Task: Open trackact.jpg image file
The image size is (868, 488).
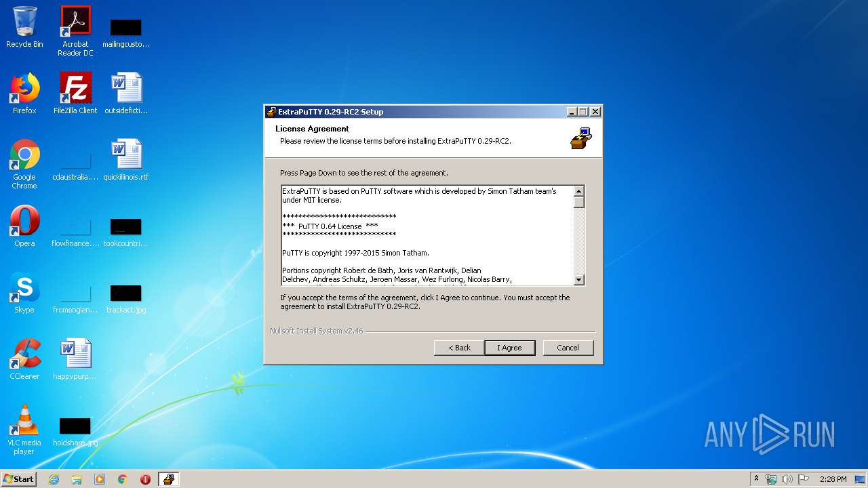Action: click(126, 300)
